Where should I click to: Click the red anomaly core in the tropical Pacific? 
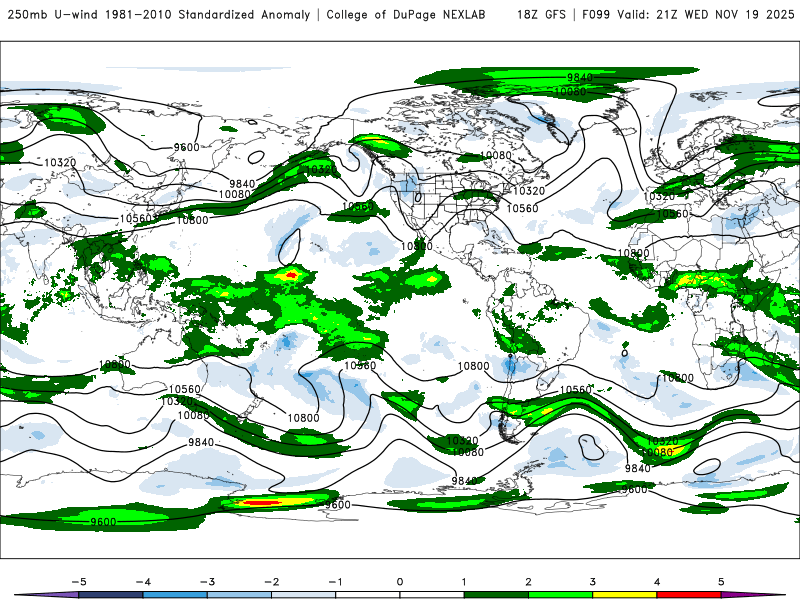[x=291, y=276]
